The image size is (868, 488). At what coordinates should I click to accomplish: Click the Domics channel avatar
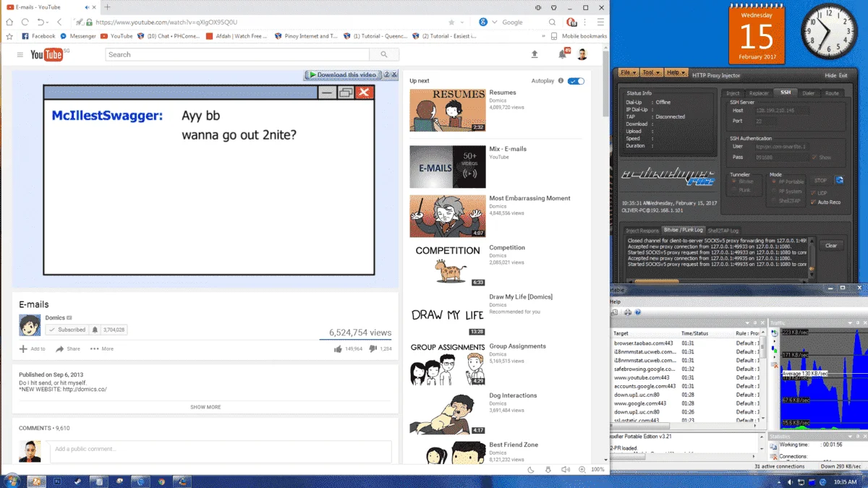[x=30, y=325]
